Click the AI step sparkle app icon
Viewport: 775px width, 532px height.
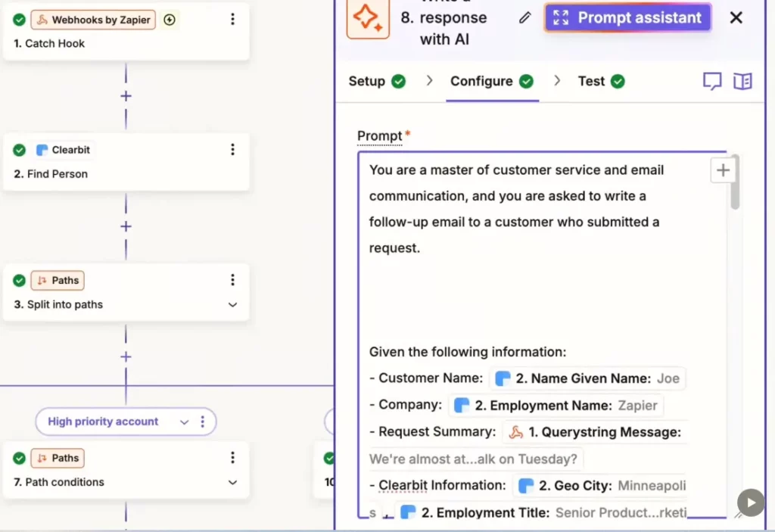(368, 18)
